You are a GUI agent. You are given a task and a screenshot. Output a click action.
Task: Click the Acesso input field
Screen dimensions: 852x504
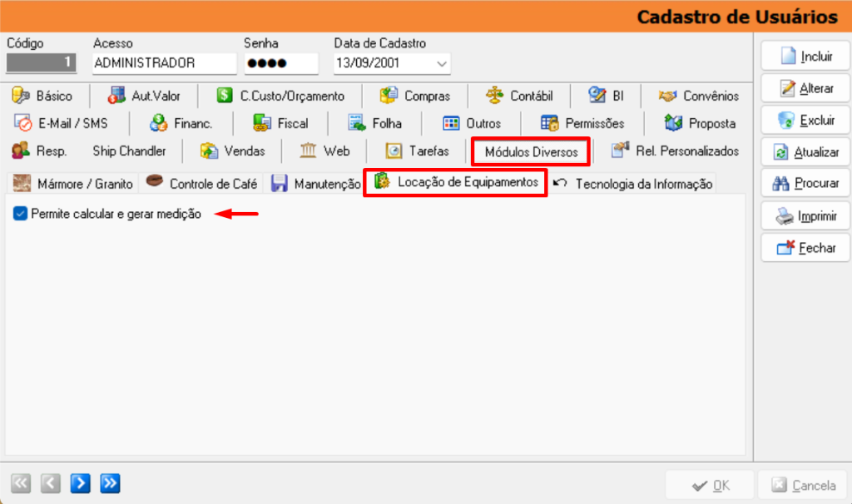click(165, 63)
